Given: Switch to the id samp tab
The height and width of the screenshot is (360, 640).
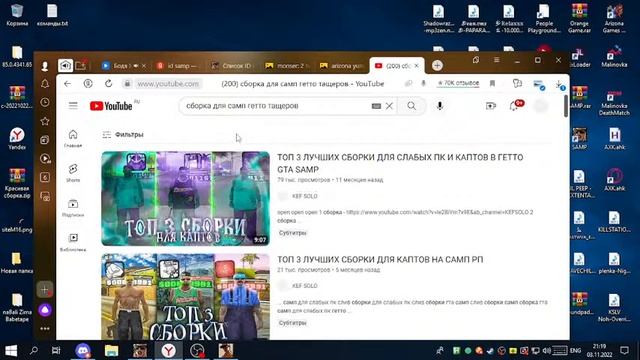Looking at the screenshot, I should 178,66.
